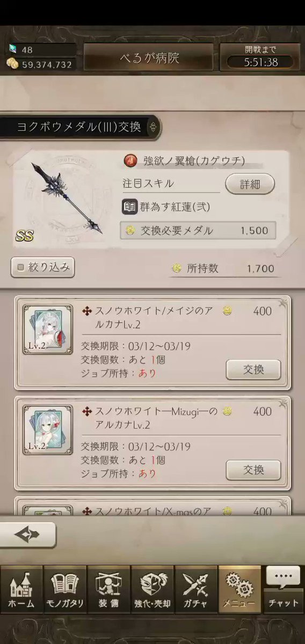Open the モノガタリ book icon
305x644 pixels.
click(65, 588)
